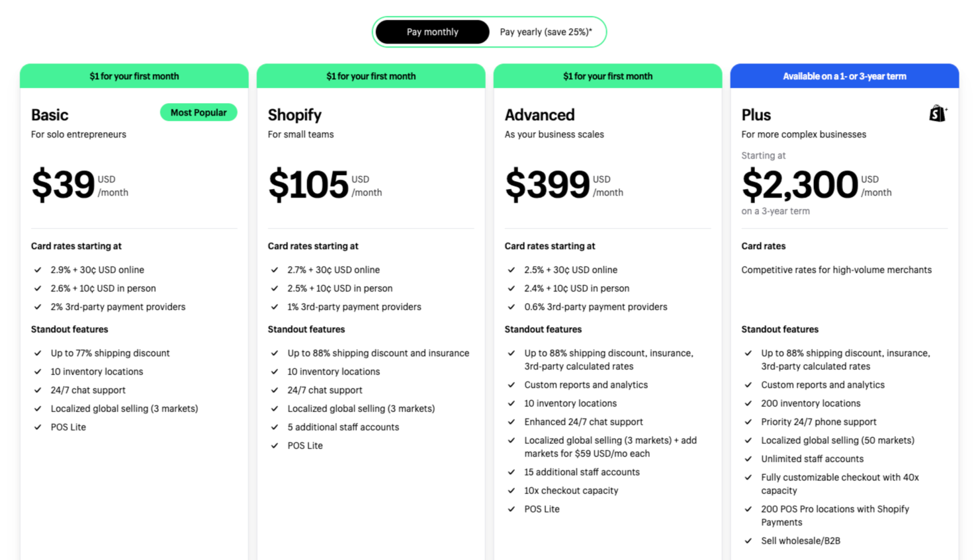Click the Shopify Plus bag logo icon

pos(938,114)
